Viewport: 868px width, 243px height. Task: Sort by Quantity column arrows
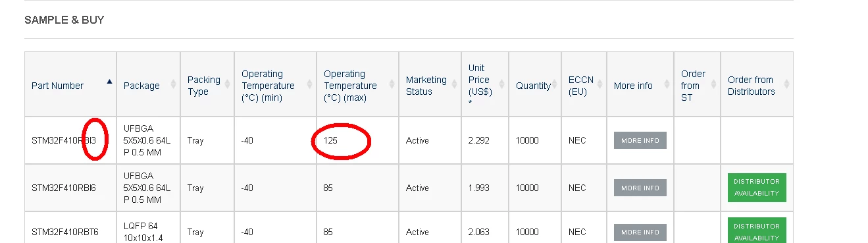tap(555, 84)
